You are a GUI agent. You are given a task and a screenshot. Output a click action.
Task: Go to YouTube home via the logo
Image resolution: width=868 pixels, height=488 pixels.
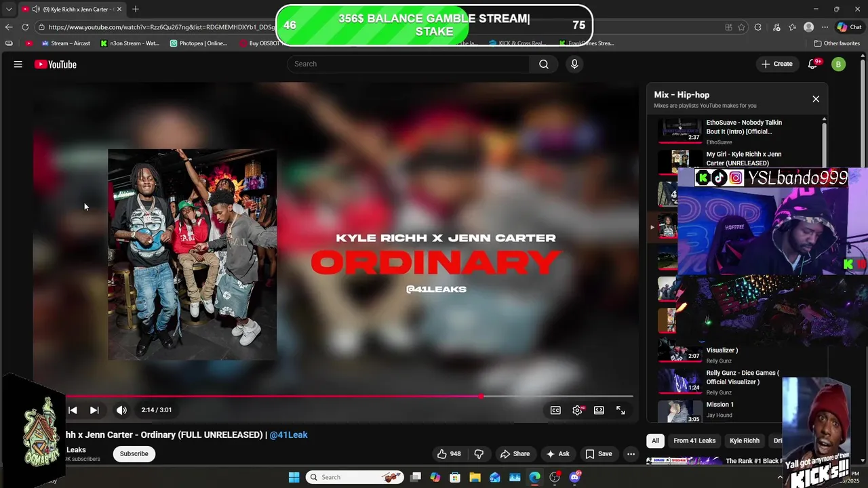[x=56, y=64]
